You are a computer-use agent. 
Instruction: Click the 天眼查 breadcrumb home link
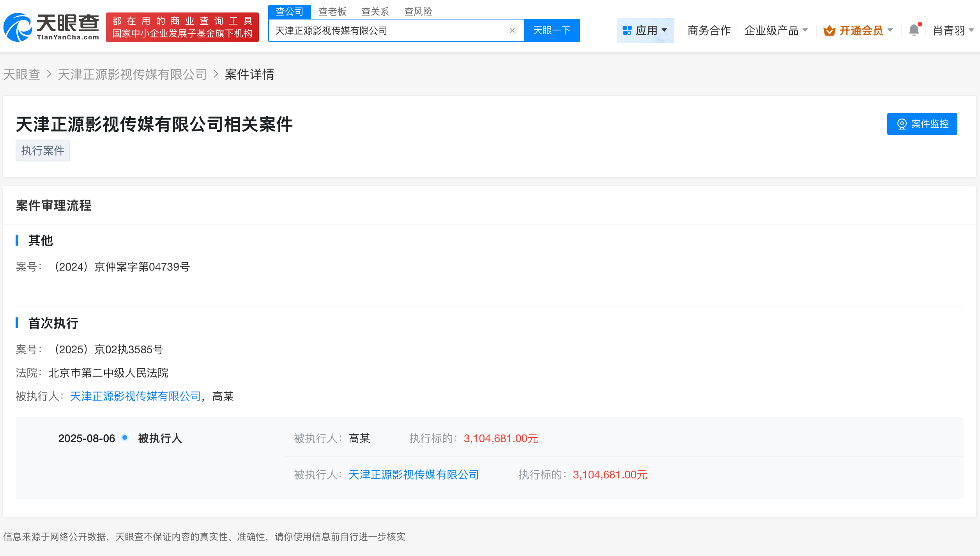point(22,74)
